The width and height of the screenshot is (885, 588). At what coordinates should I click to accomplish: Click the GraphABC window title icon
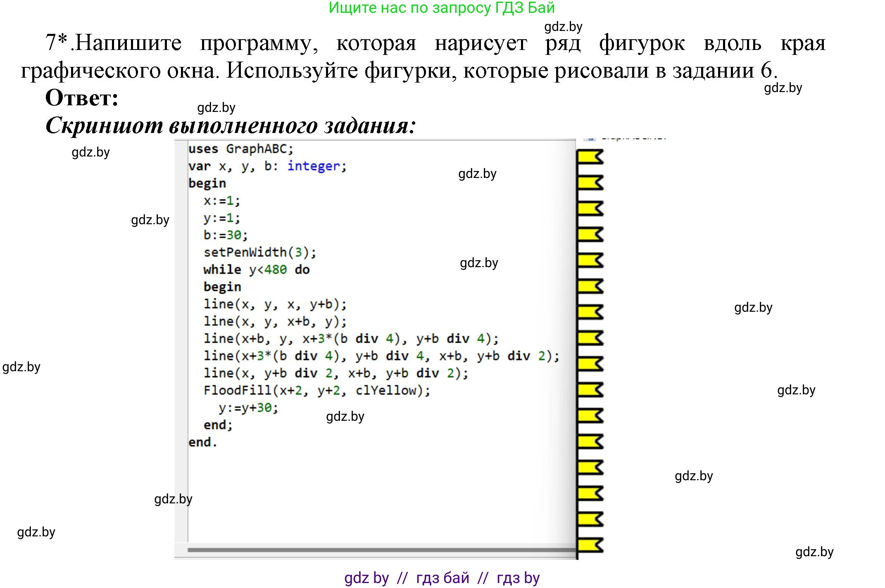click(590, 139)
